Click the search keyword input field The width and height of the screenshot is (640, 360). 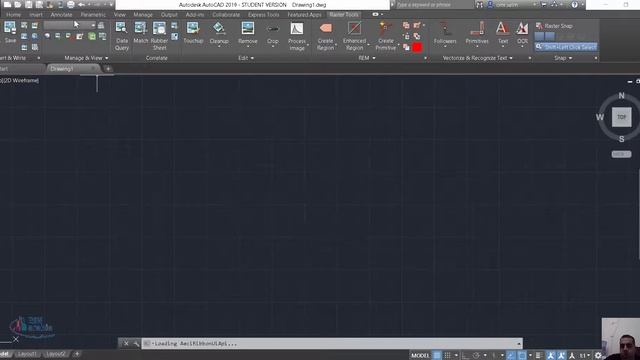coord(434,5)
